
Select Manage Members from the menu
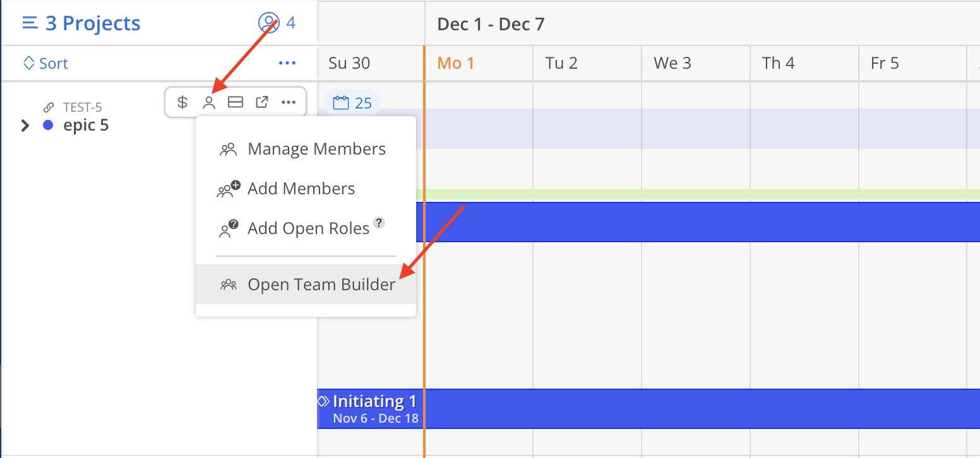pyautogui.click(x=316, y=150)
